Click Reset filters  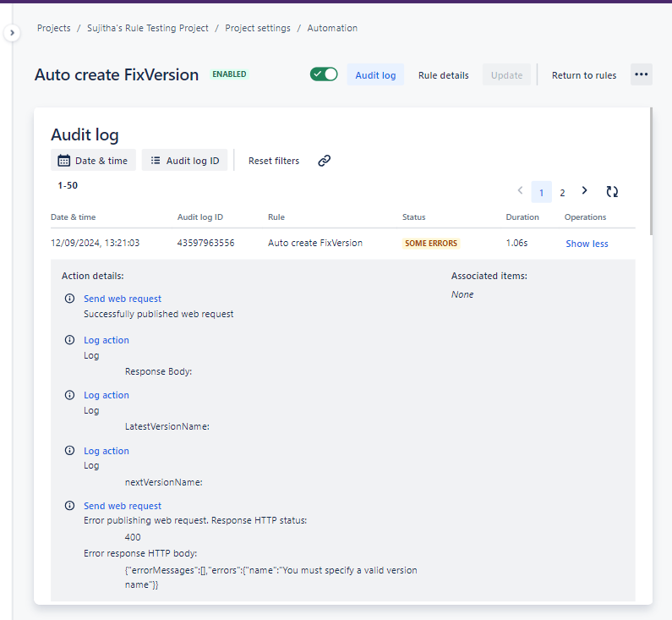(274, 161)
